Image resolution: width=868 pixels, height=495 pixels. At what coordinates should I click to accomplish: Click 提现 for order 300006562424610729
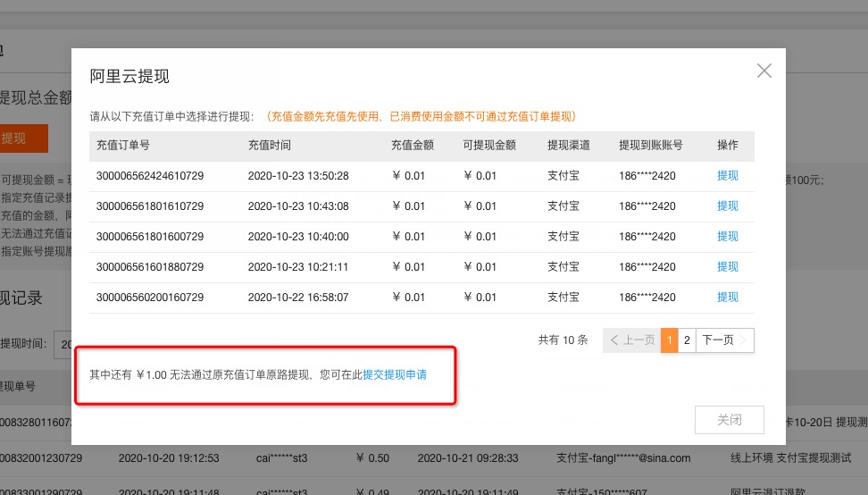(x=728, y=175)
